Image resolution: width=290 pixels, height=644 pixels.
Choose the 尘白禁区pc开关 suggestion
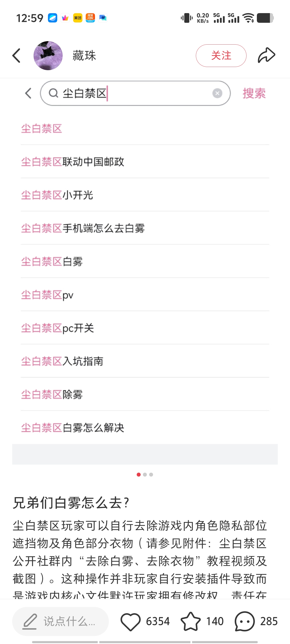[x=58, y=328]
